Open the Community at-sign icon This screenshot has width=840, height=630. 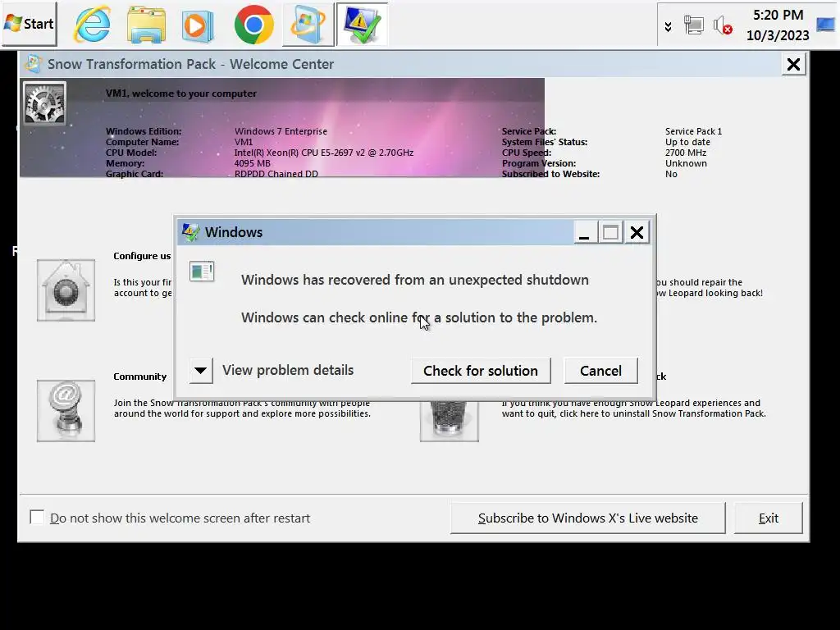point(66,411)
